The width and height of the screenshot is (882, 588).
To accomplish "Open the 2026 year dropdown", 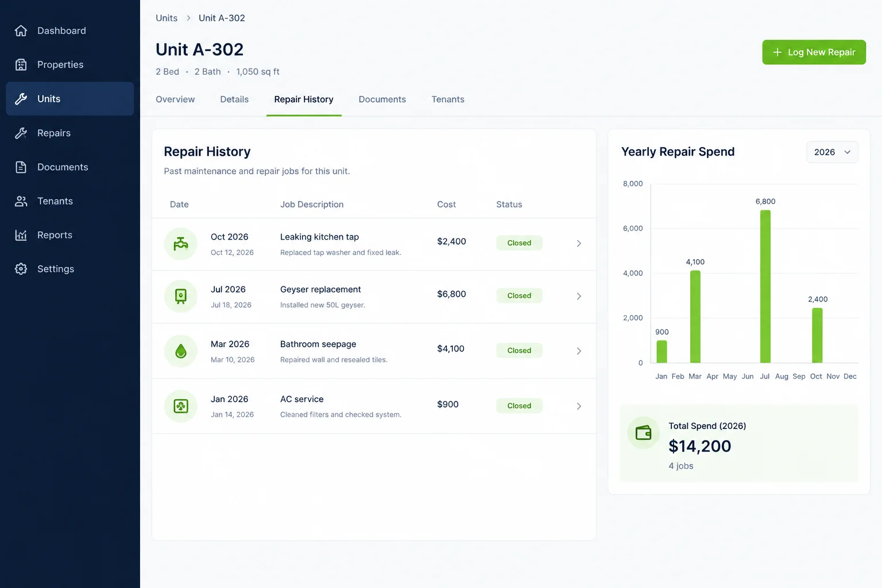I will [x=832, y=152].
